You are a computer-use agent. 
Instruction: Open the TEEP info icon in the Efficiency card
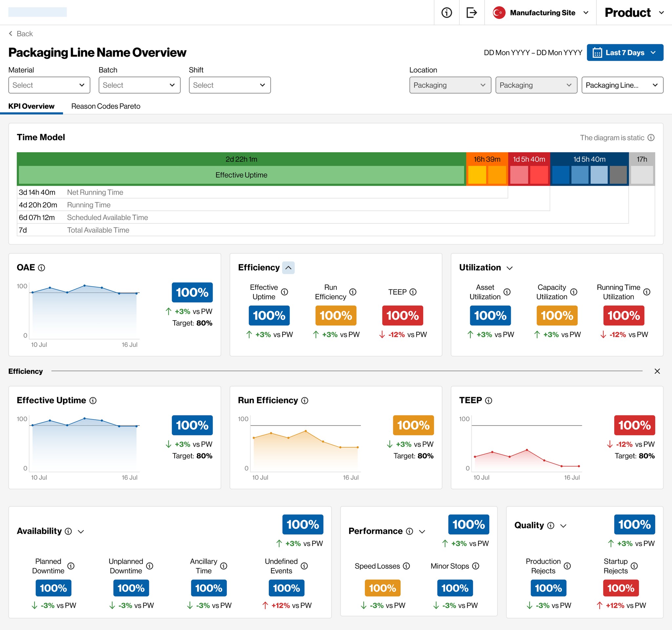413,292
